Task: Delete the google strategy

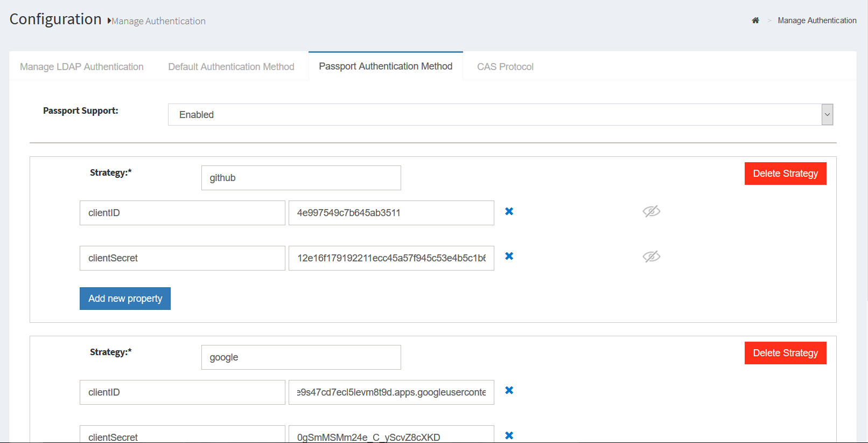Action: pyautogui.click(x=785, y=353)
